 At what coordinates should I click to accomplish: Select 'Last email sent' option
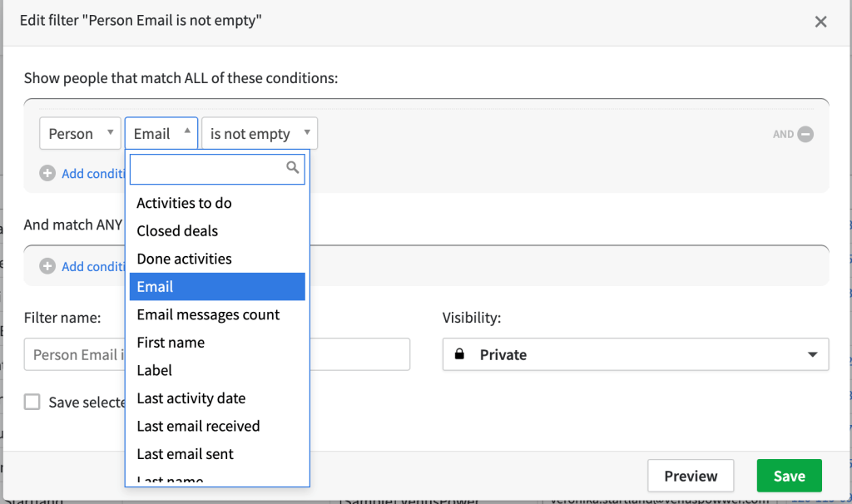click(x=217, y=454)
